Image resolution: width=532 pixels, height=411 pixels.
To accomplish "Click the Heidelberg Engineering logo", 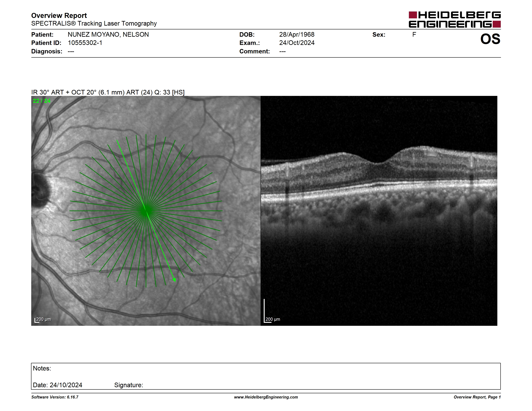I will [455, 20].
